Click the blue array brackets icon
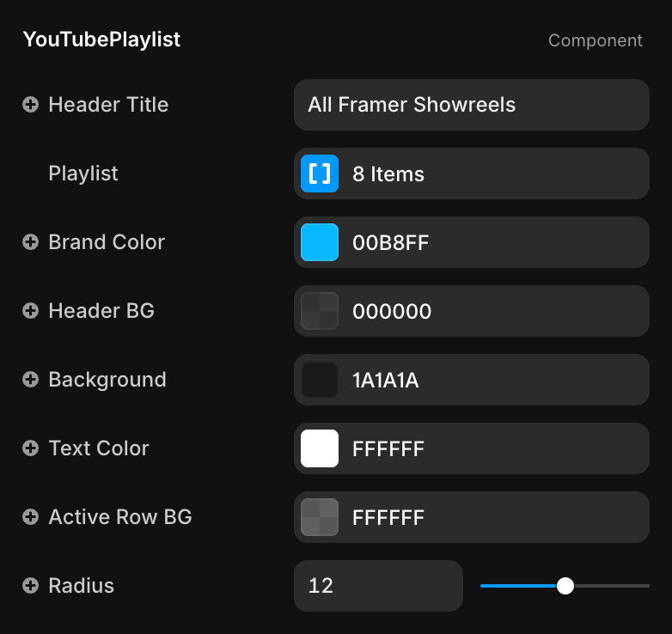This screenshot has height=634, width=672. click(x=320, y=174)
